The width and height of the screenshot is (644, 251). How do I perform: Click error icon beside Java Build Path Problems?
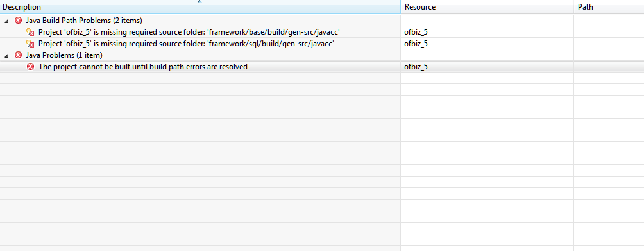pyautogui.click(x=18, y=20)
